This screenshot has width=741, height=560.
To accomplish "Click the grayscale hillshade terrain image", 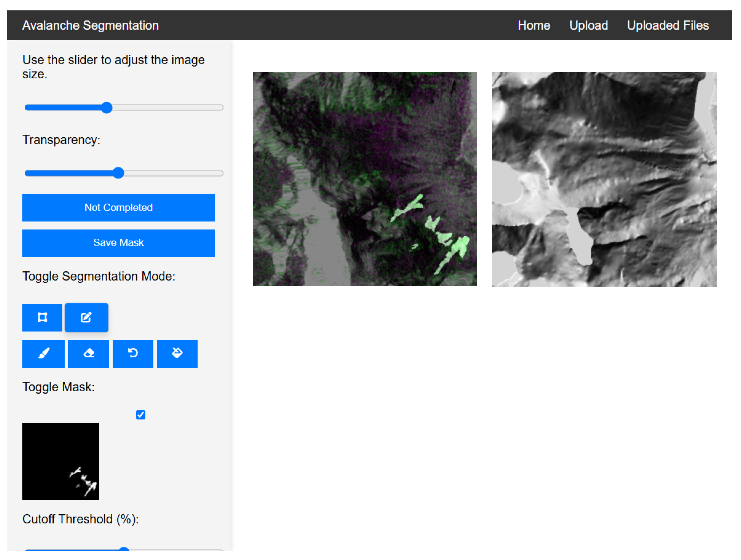I will [604, 179].
